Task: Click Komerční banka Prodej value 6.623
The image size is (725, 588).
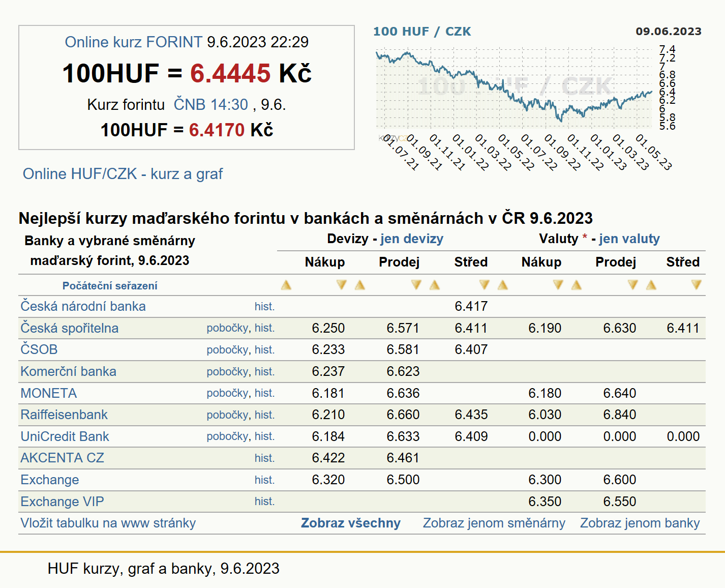Action: (403, 371)
